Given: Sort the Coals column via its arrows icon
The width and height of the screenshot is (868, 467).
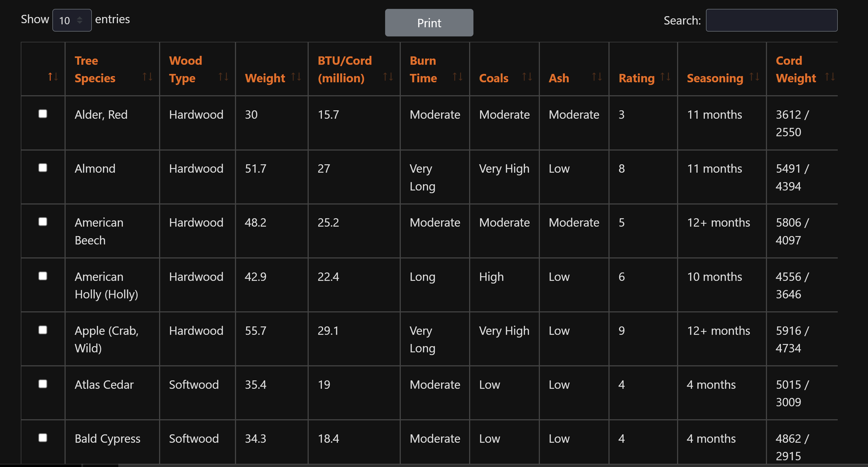Looking at the screenshot, I should pyautogui.click(x=527, y=77).
